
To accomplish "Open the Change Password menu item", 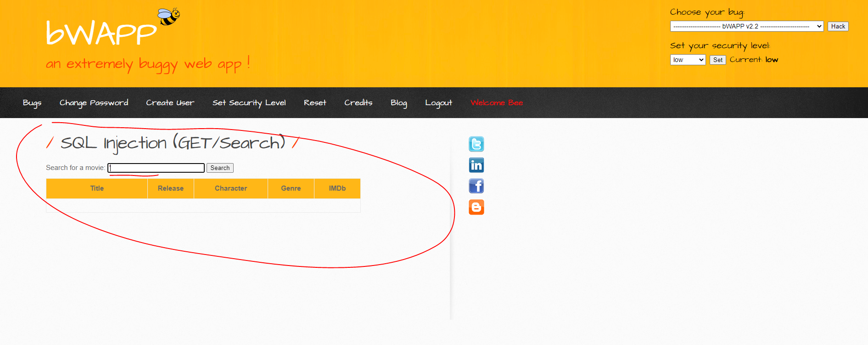I will pos(94,103).
